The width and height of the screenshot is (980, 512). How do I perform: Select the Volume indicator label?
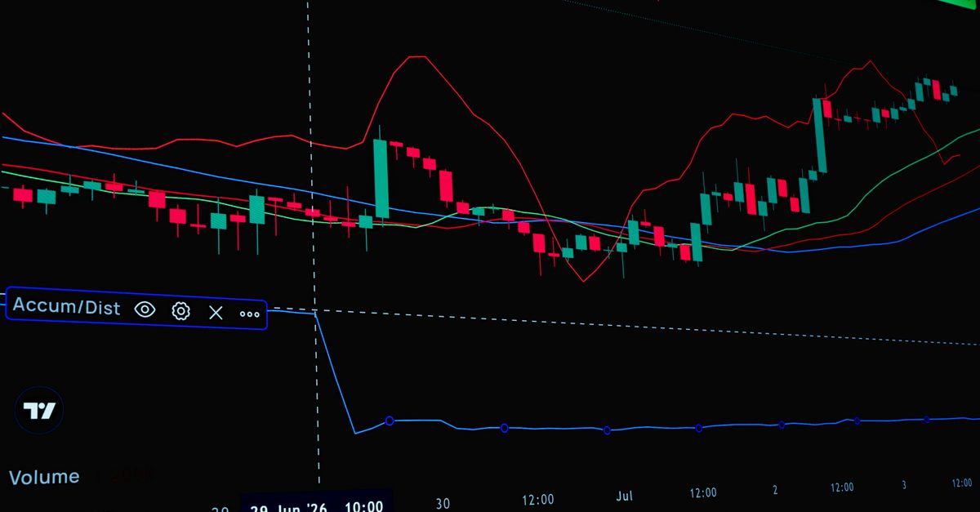click(x=44, y=477)
